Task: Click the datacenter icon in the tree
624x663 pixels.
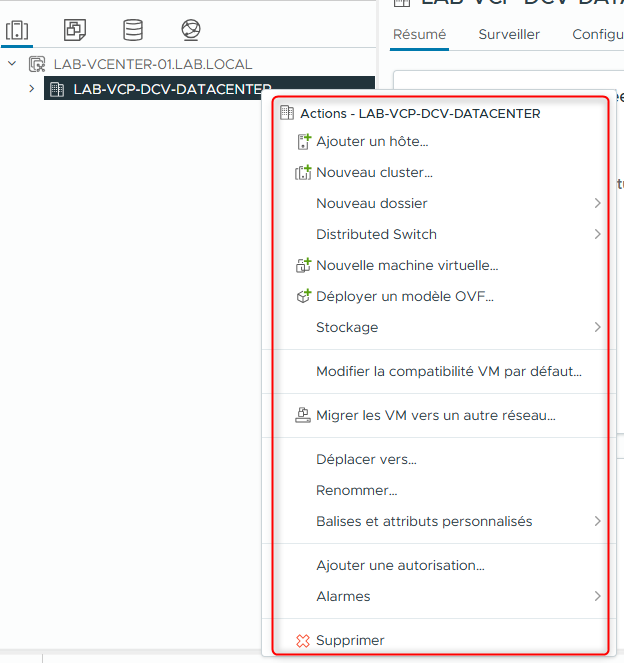Action: click(x=57, y=89)
